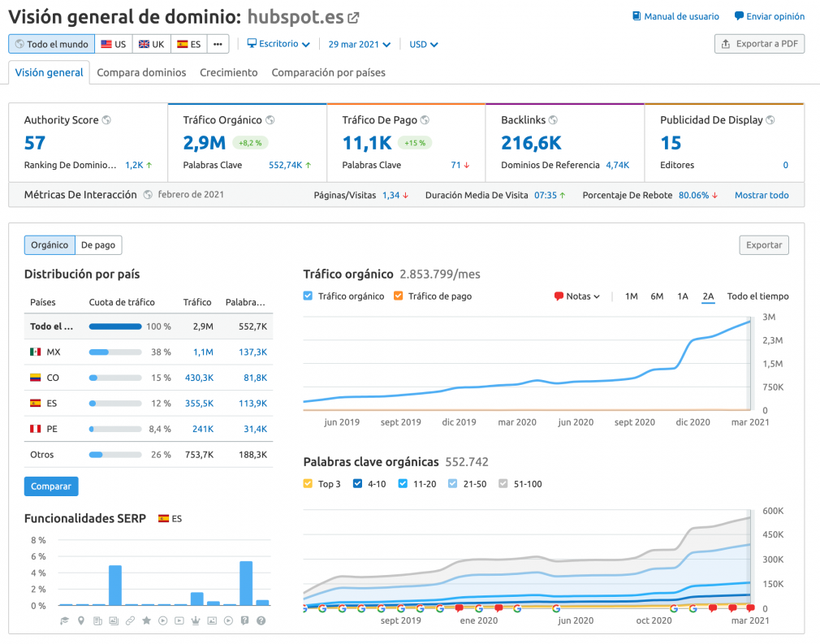Screen dimensions: 820x644
Task: Switch database to UK
Action: pyautogui.click(x=152, y=44)
